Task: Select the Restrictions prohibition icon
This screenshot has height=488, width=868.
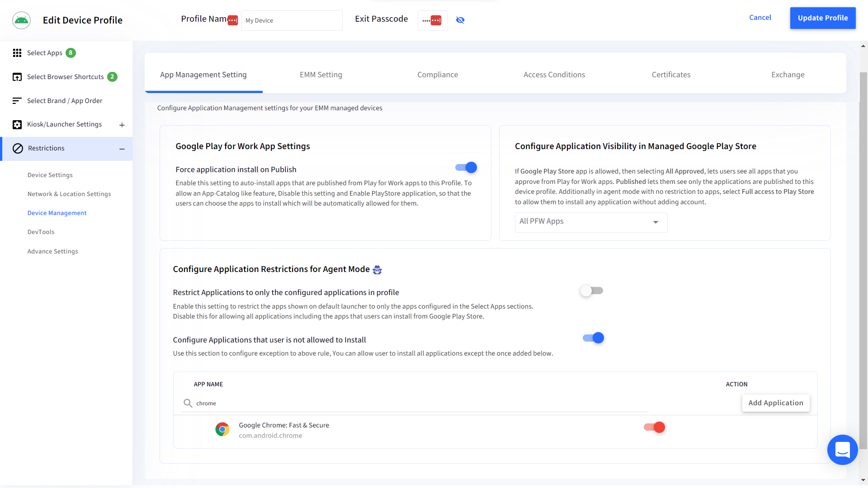Action: point(18,148)
